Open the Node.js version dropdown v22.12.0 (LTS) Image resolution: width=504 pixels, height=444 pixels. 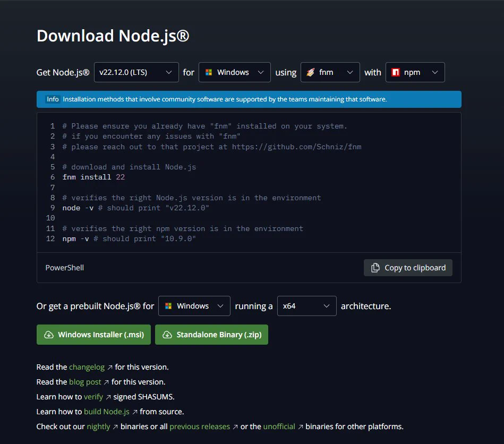[x=136, y=72]
